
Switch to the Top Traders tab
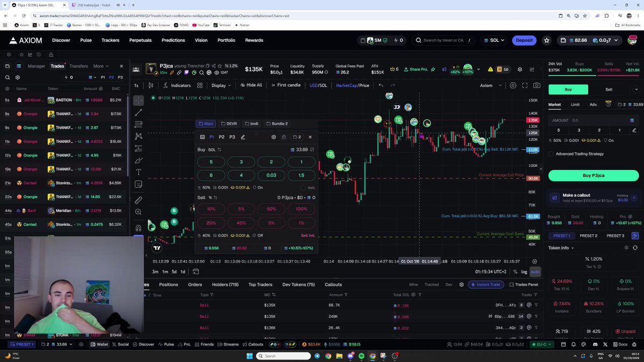[x=260, y=284]
